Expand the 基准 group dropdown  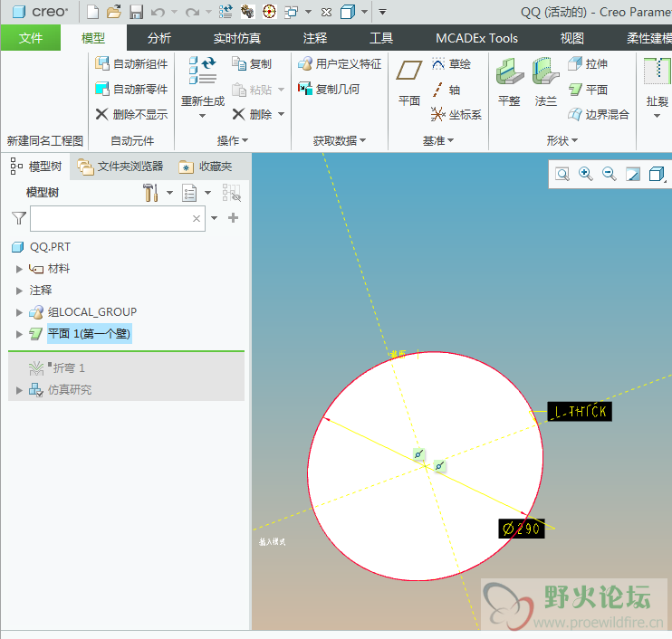[x=438, y=140]
